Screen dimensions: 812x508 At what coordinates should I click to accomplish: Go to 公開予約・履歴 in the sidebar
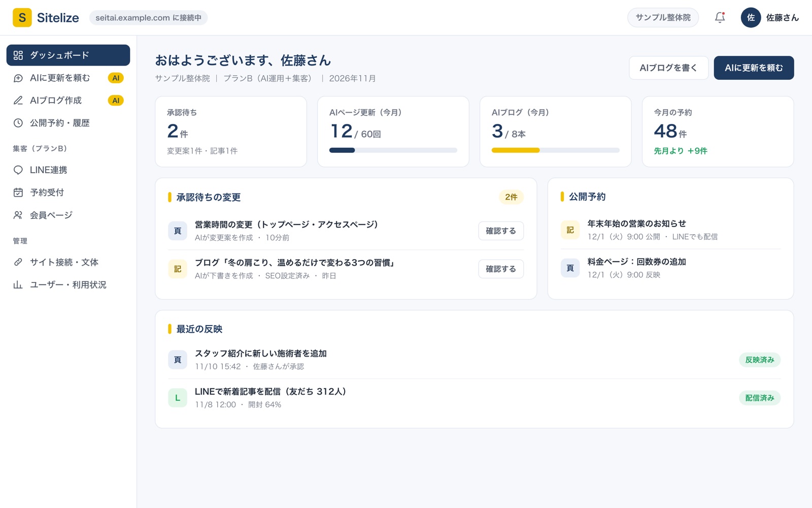pos(68,123)
